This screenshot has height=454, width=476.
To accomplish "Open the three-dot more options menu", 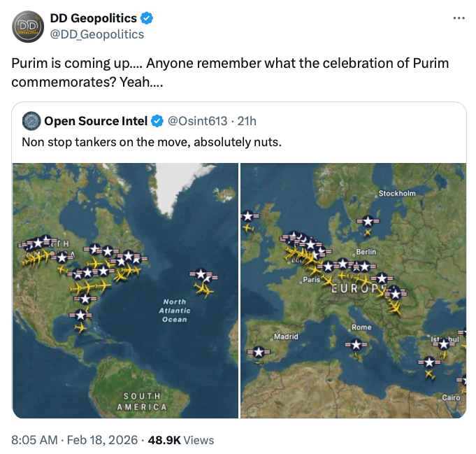I will [x=459, y=17].
